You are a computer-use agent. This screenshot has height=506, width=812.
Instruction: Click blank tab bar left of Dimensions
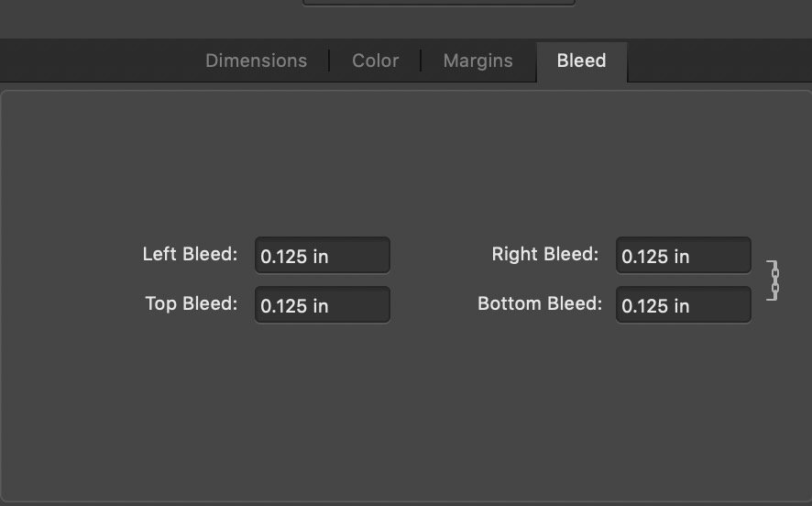click(x=98, y=60)
